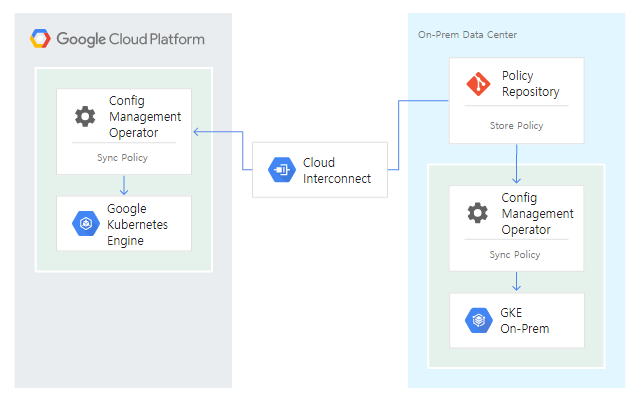The width and height of the screenshot is (644, 403).
Task: Click the Git icon in Policy Repository
Action: 478,84
